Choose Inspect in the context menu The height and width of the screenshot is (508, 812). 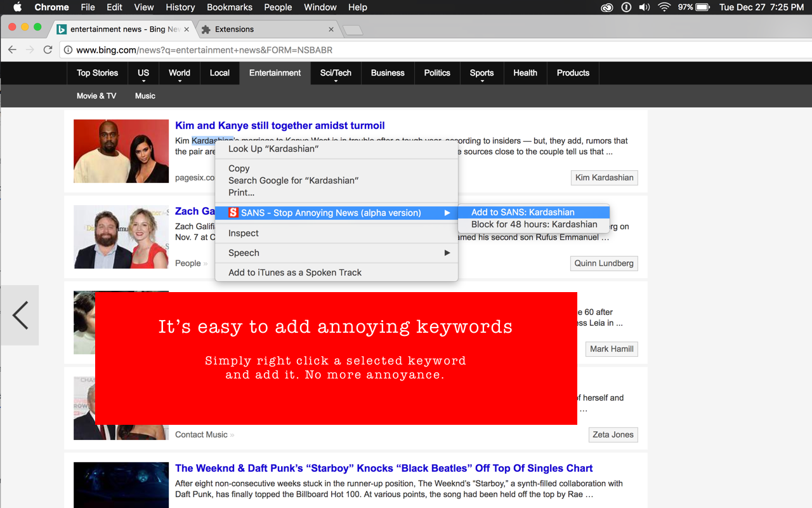point(336,233)
